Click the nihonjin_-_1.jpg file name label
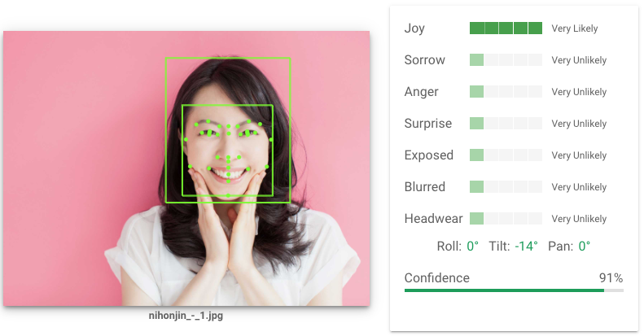 186,316
